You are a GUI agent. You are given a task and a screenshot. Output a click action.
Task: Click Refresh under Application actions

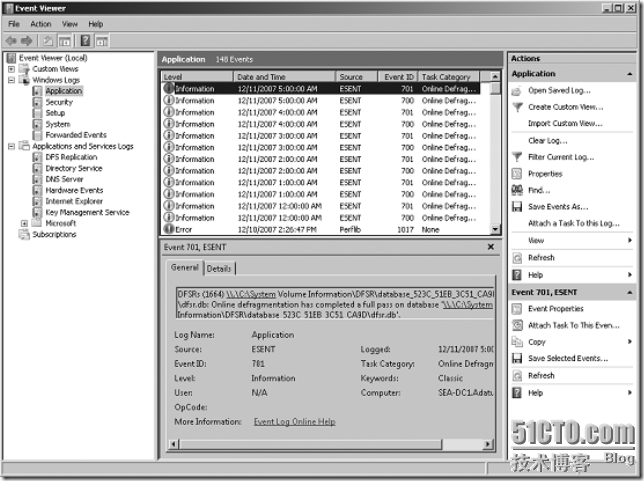point(541,258)
